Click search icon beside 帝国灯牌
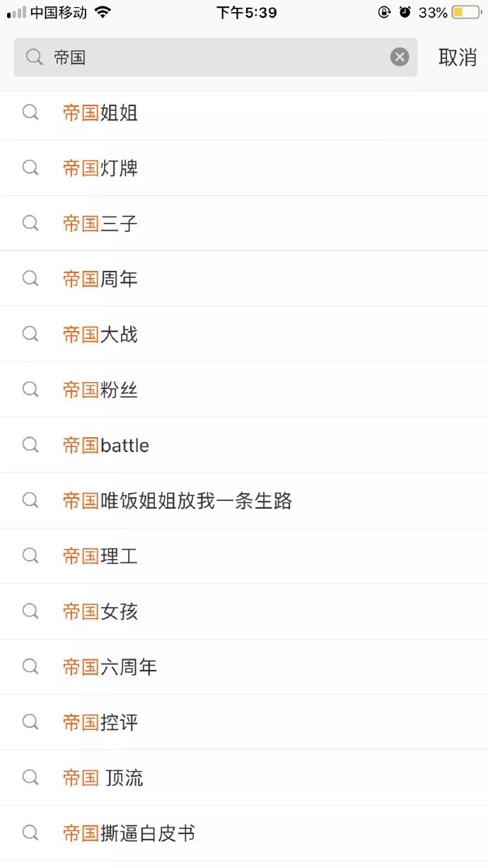The image size is (488, 868). [30, 168]
